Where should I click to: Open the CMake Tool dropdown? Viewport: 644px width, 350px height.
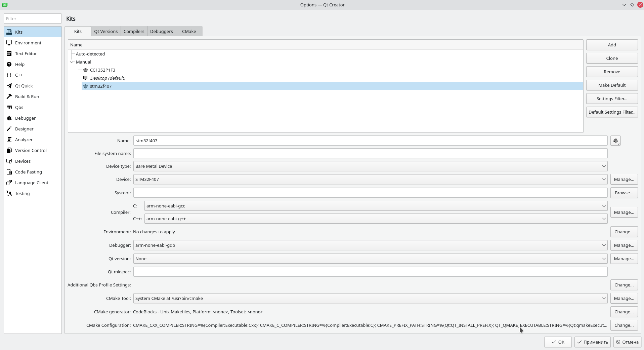[370, 298]
